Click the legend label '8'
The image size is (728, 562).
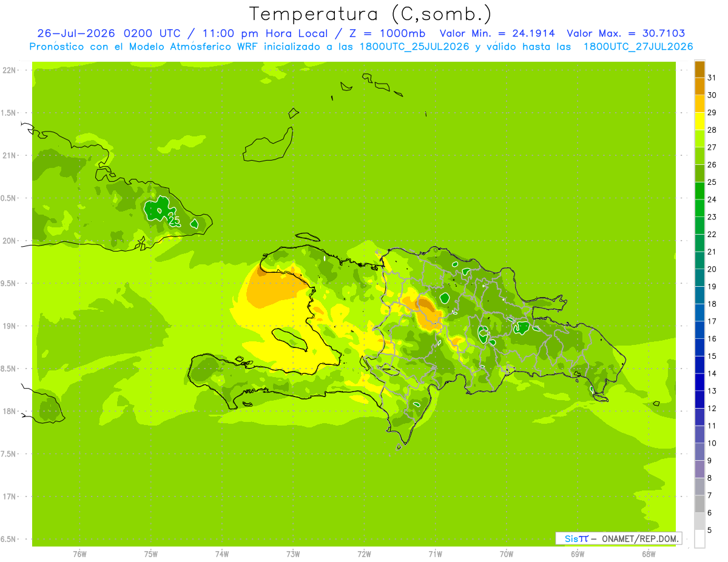[709, 478]
